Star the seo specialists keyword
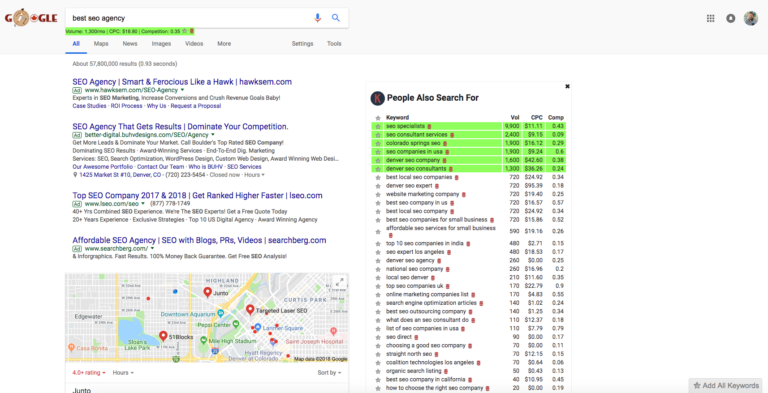This screenshot has width=768, height=393. point(378,126)
